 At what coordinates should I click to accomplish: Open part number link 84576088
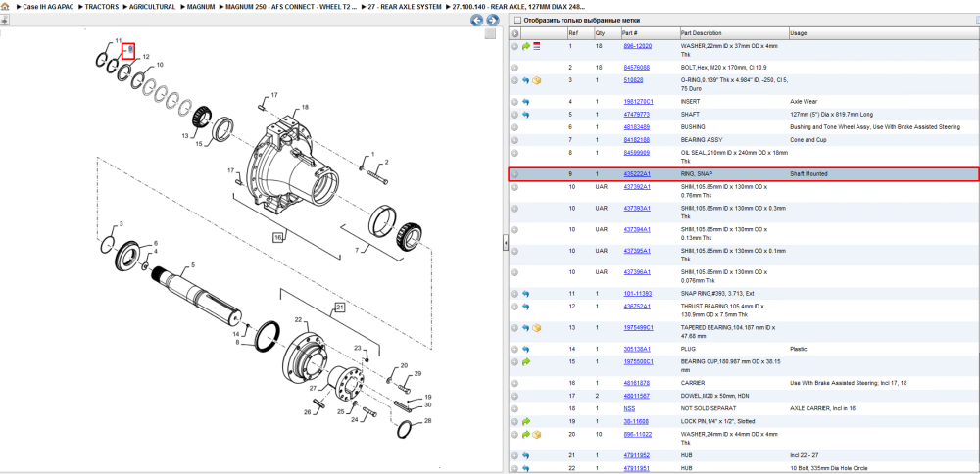(x=636, y=68)
